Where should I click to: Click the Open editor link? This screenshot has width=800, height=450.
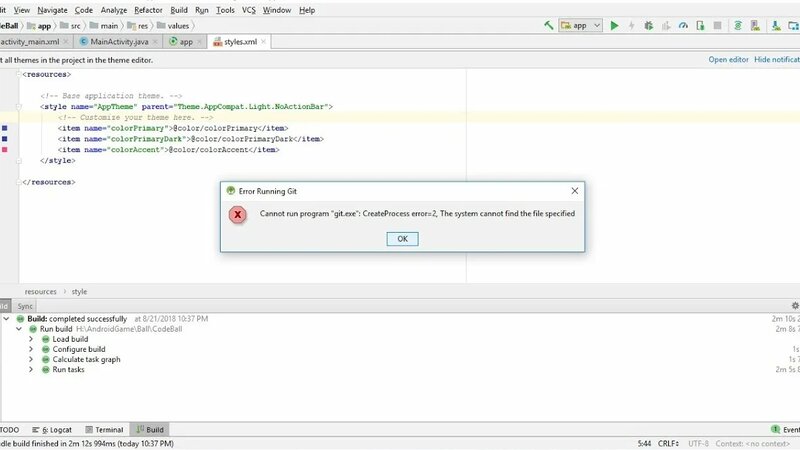coord(728,60)
